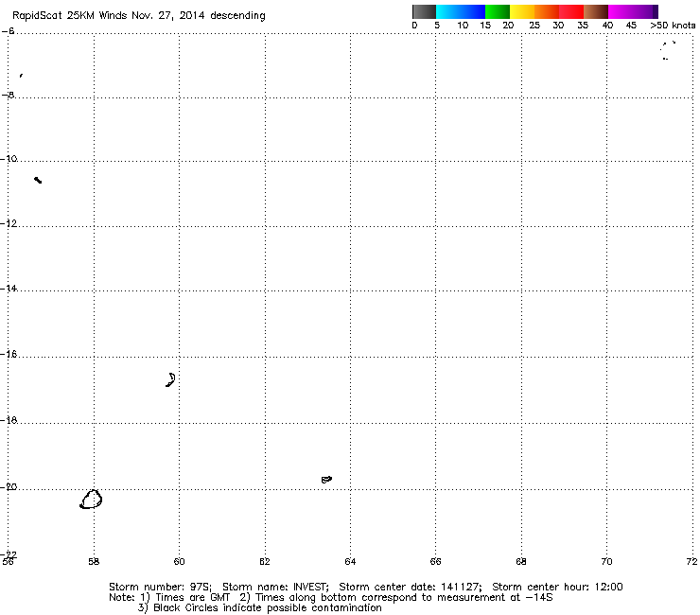Click the 'Storm number: 97S;' text
The width and height of the screenshot is (700, 615).
pyautogui.click(x=160, y=587)
